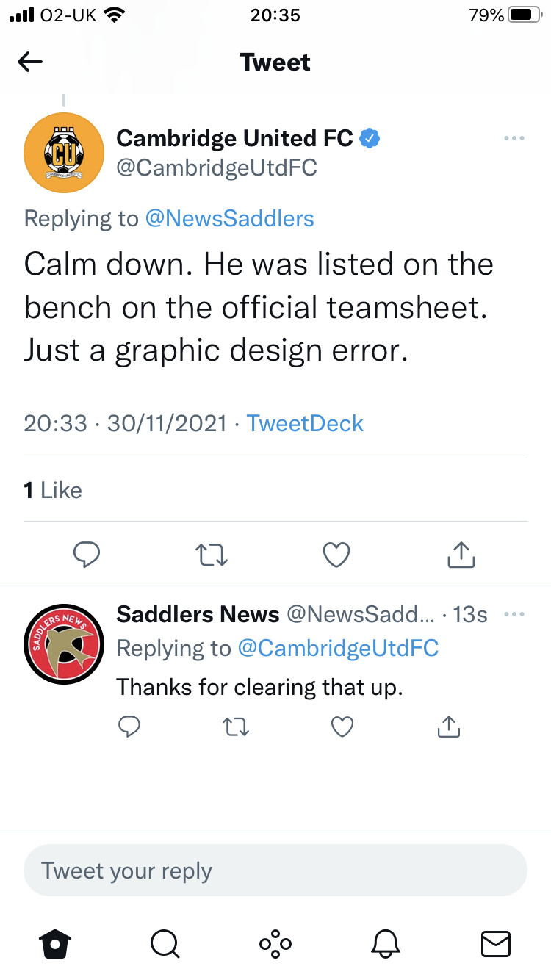View Cambridge United FC profile picture
Image resolution: width=551 pixels, height=980 pixels.
tap(64, 152)
